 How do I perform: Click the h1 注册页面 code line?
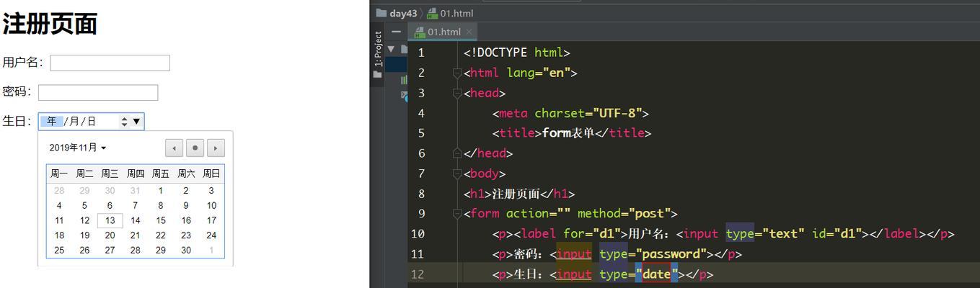(519, 194)
